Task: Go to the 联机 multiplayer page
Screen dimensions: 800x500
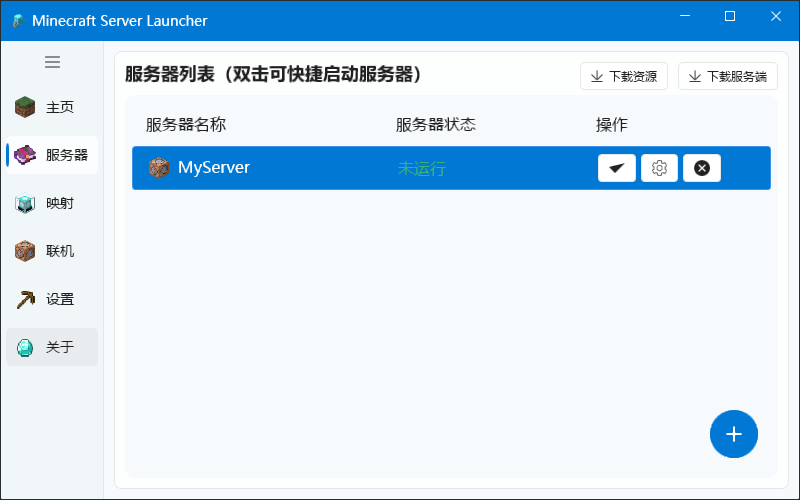Action: tap(52, 251)
